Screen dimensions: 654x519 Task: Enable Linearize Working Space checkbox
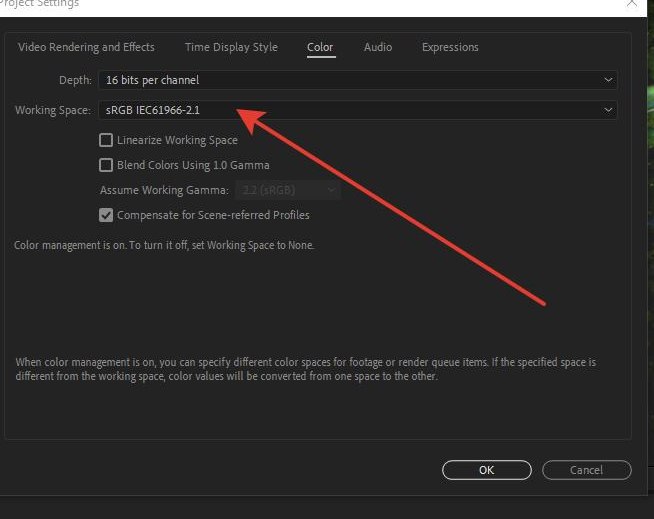point(106,140)
